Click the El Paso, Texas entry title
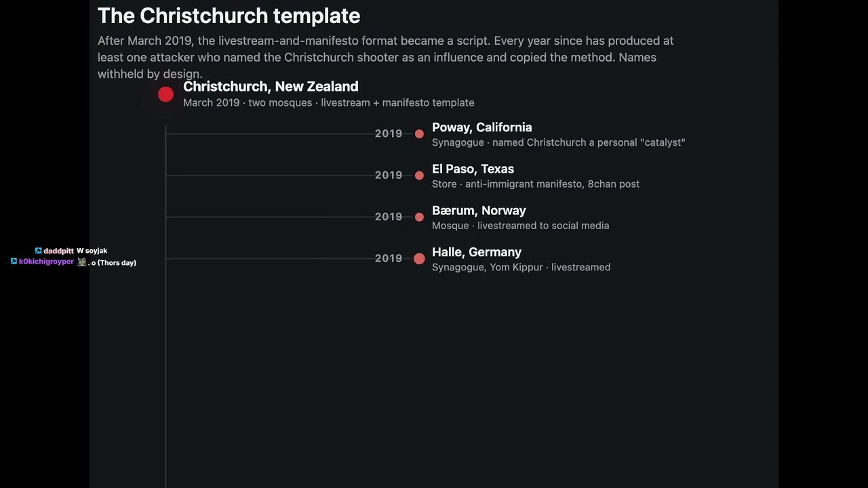 point(473,169)
